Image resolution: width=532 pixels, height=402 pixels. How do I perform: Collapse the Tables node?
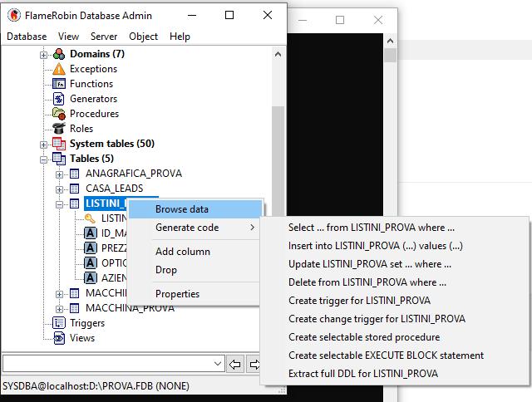(x=43, y=159)
